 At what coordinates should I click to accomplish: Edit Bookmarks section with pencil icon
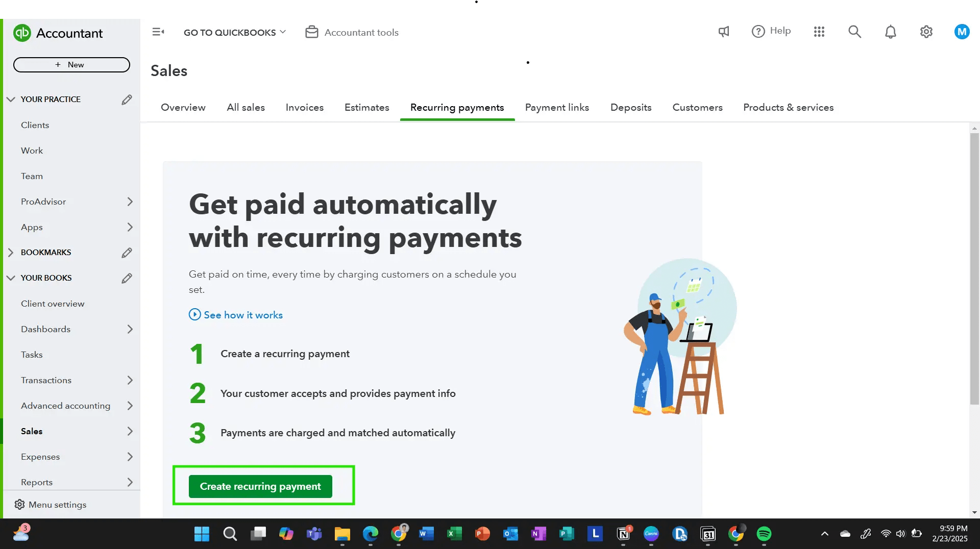click(127, 253)
